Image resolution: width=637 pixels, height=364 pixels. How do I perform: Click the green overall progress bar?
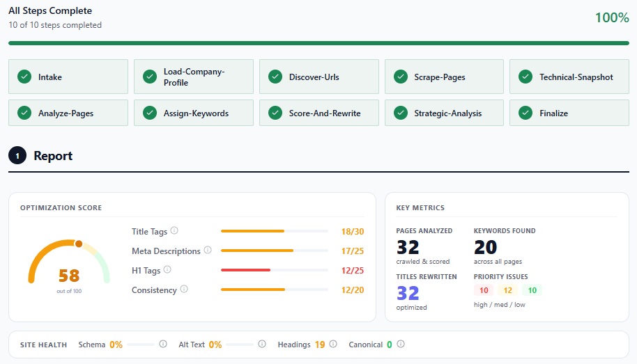318,43
